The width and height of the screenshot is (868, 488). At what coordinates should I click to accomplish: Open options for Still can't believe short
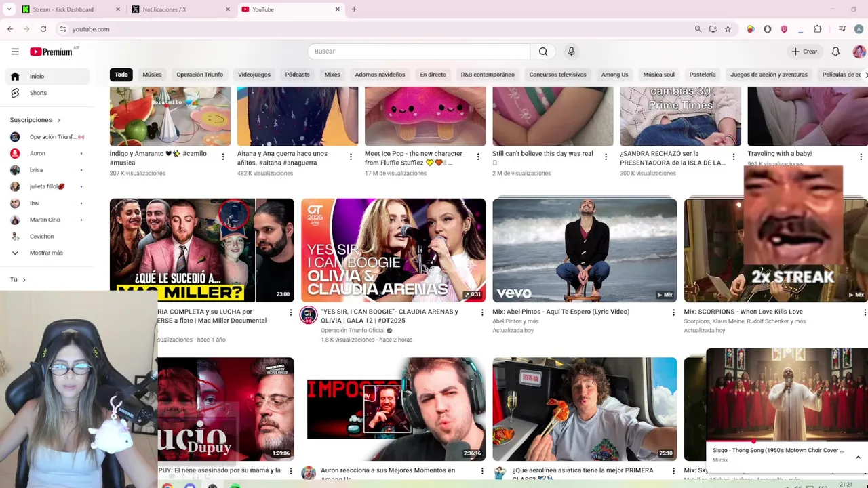(x=606, y=157)
